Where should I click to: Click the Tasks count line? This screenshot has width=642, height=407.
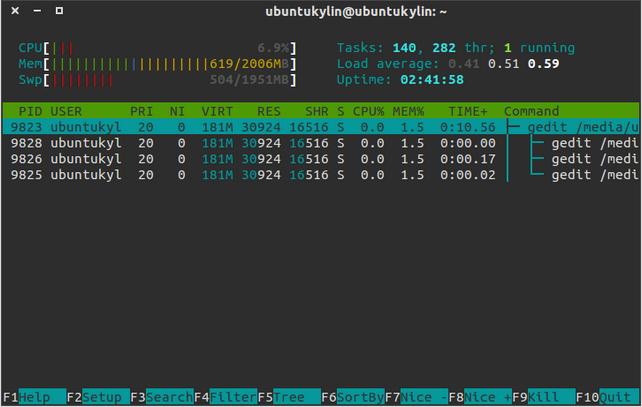[456, 48]
